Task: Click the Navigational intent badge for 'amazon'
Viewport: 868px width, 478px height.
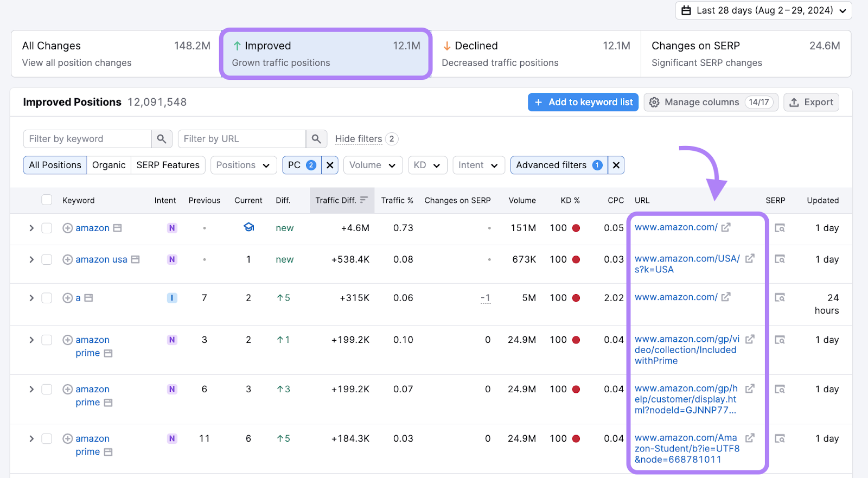Action: click(172, 228)
